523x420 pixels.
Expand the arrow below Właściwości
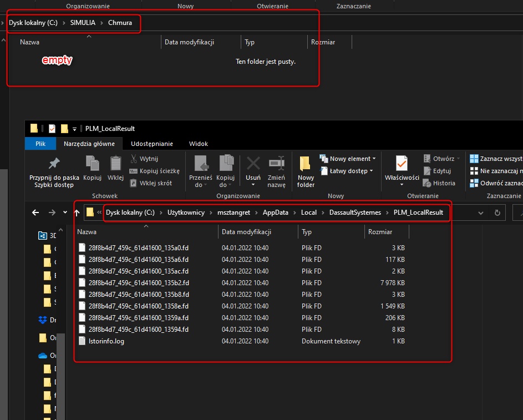[402, 185]
